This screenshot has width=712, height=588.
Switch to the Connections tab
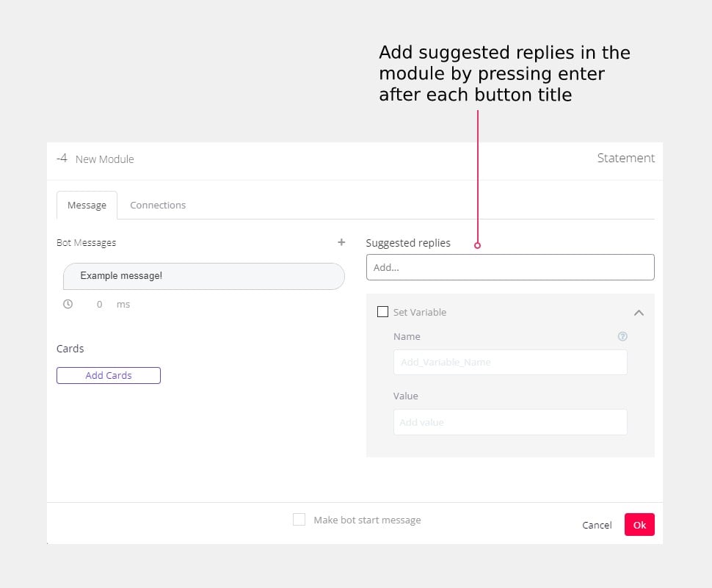coord(158,205)
